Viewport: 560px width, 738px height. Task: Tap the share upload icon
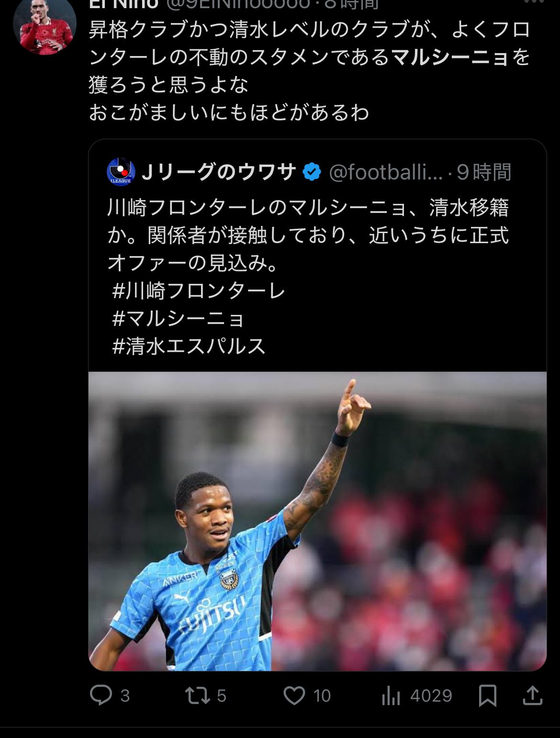tap(532, 695)
